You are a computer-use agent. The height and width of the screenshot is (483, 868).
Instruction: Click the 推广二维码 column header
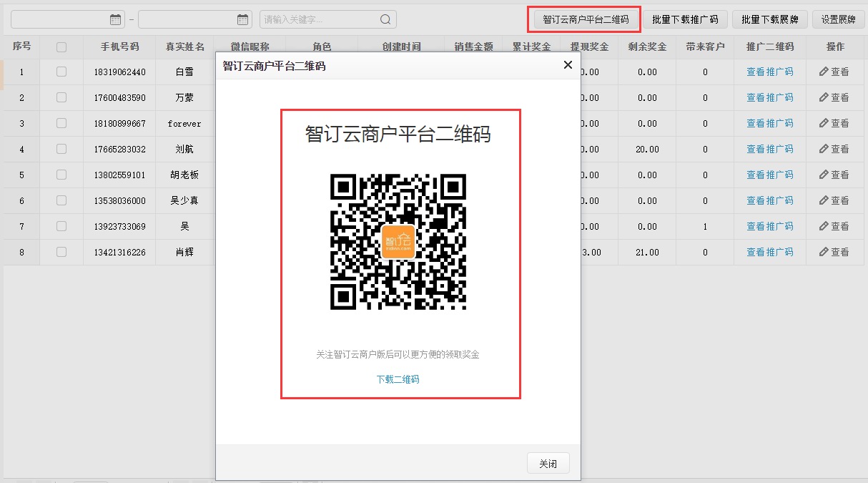point(770,47)
